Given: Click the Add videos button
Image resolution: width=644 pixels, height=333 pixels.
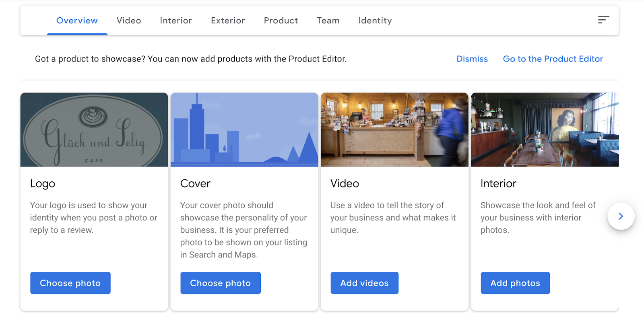Looking at the screenshot, I should [x=365, y=283].
